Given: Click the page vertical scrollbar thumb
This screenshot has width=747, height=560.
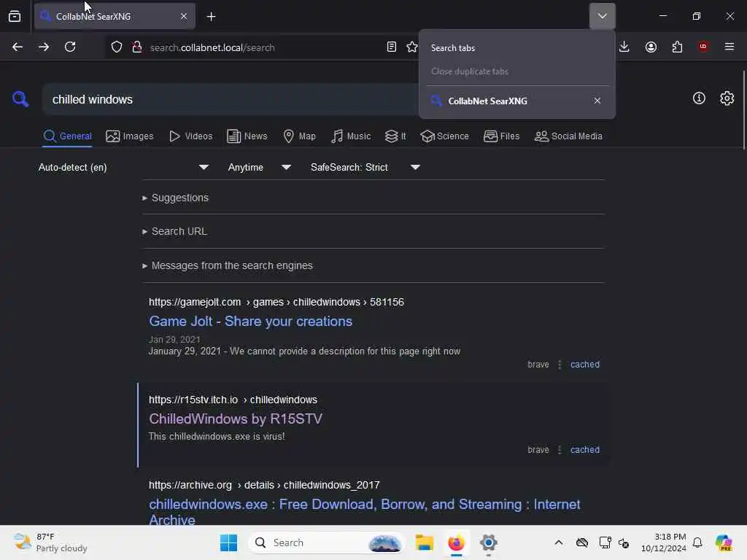Looking at the screenshot, I should tap(743, 109).
